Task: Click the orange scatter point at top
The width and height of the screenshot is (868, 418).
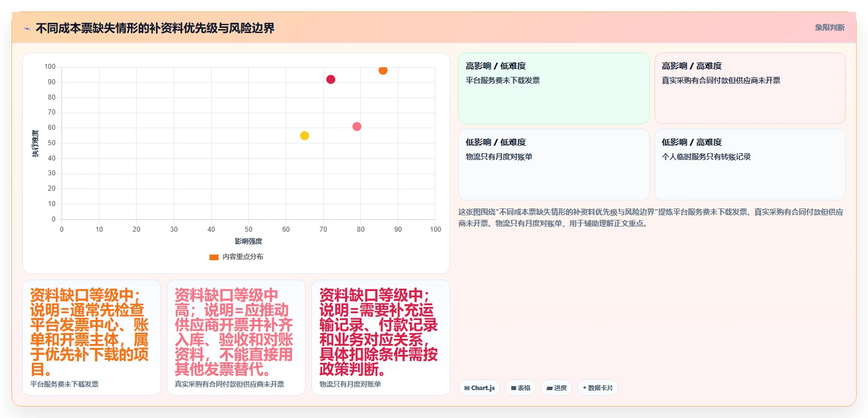Action: coord(383,70)
